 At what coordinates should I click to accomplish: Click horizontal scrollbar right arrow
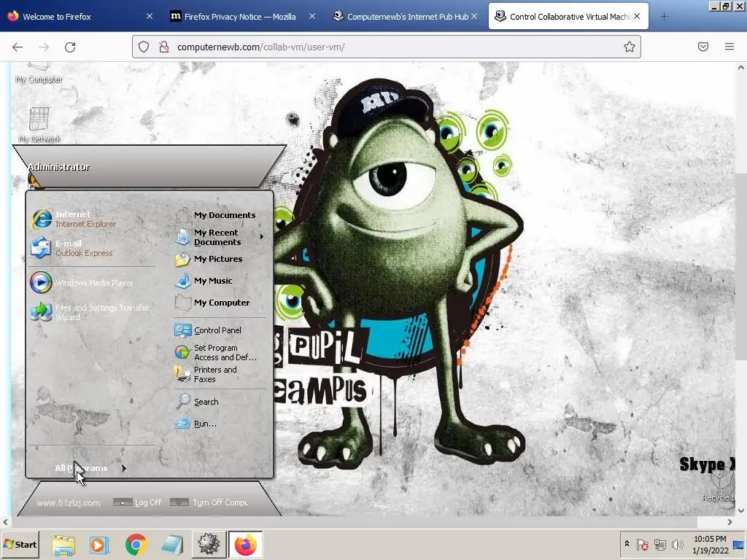(x=729, y=522)
